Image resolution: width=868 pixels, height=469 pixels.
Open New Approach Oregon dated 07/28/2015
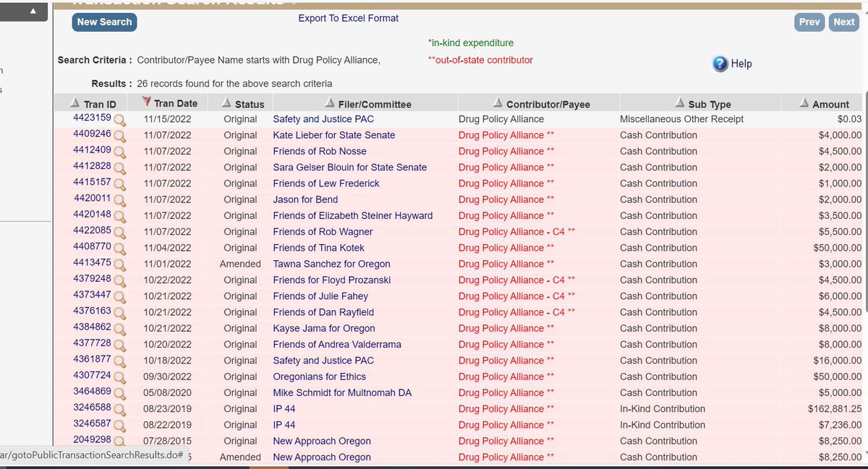pyautogui.click(x=322, y=442)
